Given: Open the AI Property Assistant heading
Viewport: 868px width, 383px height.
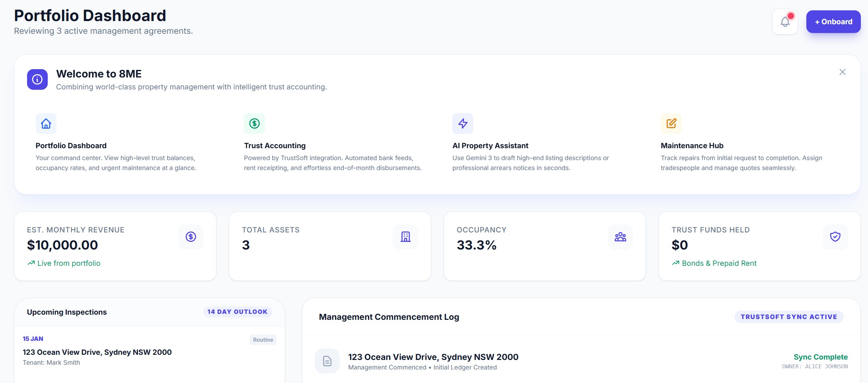Looking at the screenshot, I should [x=490, y=145].
